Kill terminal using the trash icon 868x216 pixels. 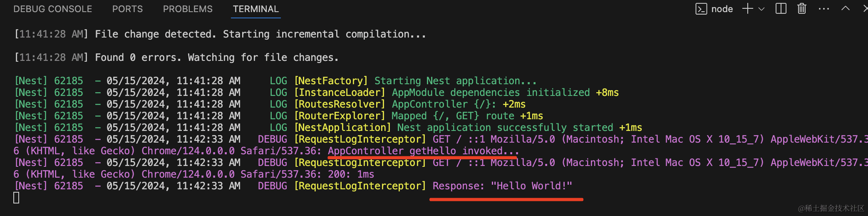pyautogui.click(x=802, y=9)
